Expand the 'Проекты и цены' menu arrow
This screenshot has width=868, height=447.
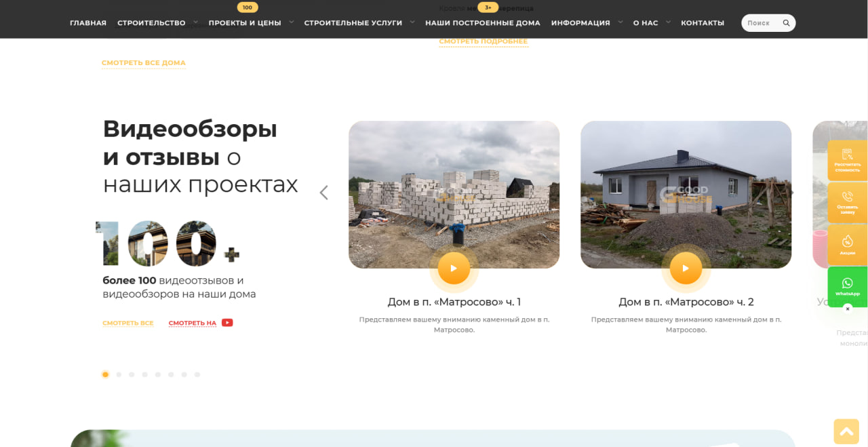[292, 22]
